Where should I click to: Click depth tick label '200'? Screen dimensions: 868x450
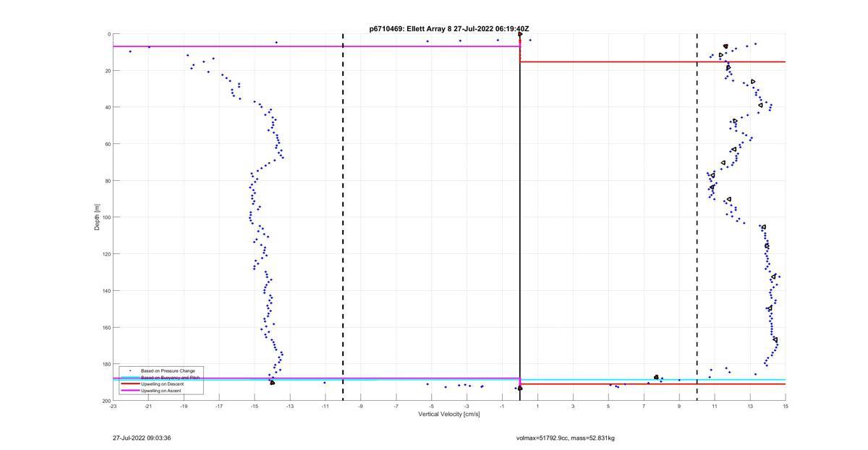click(x=106, y=401)
